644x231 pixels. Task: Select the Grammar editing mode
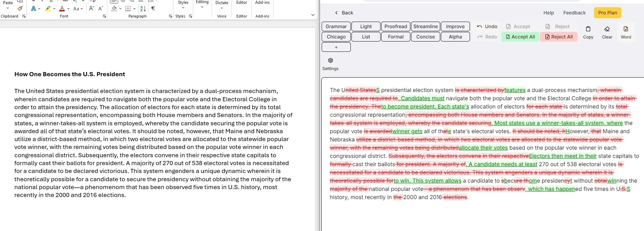336,26
